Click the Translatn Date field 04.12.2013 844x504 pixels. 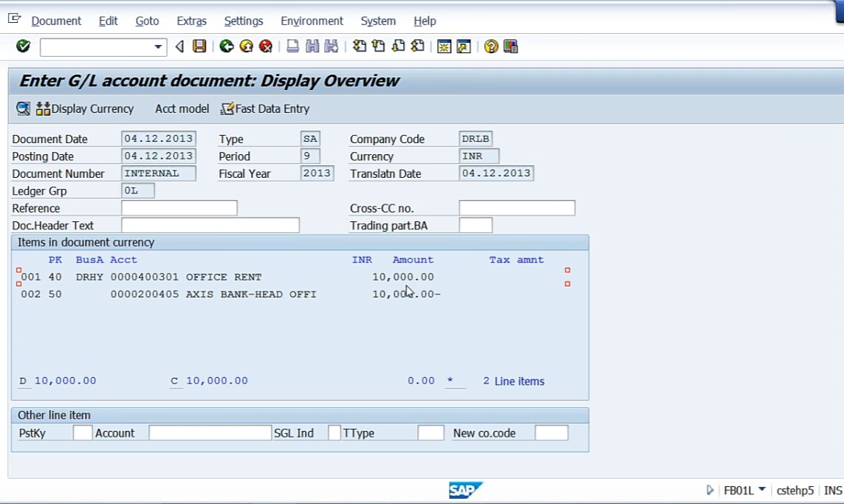496,173
